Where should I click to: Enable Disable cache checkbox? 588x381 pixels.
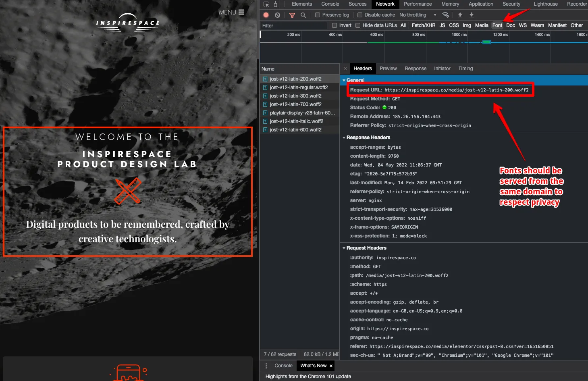[x=360, y=15]
